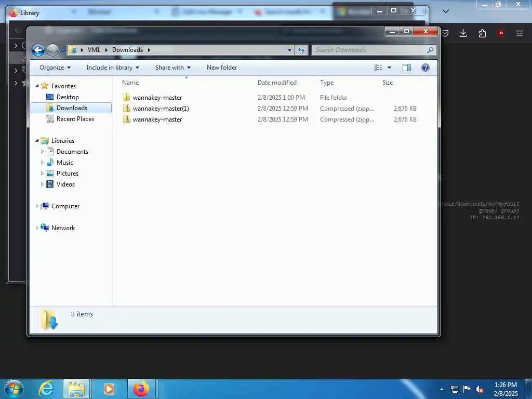The height and width of the screenshot is (399, 532).
Task: Open the Pictures library
Action: coord(67,174)
